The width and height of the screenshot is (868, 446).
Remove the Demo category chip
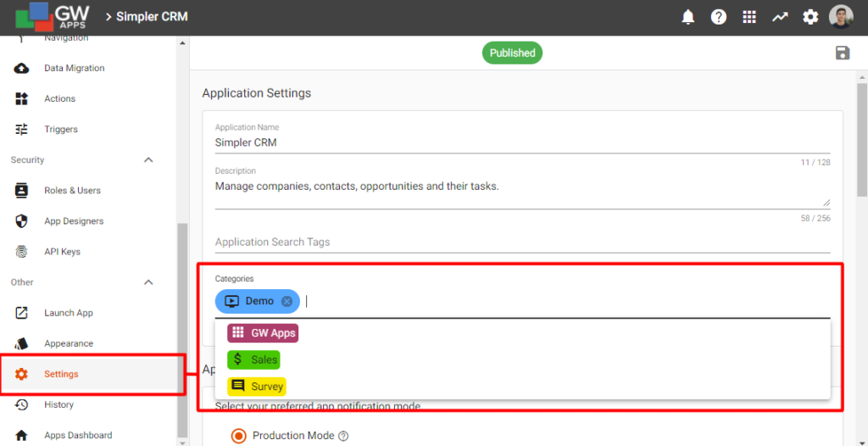coord(287,301)
